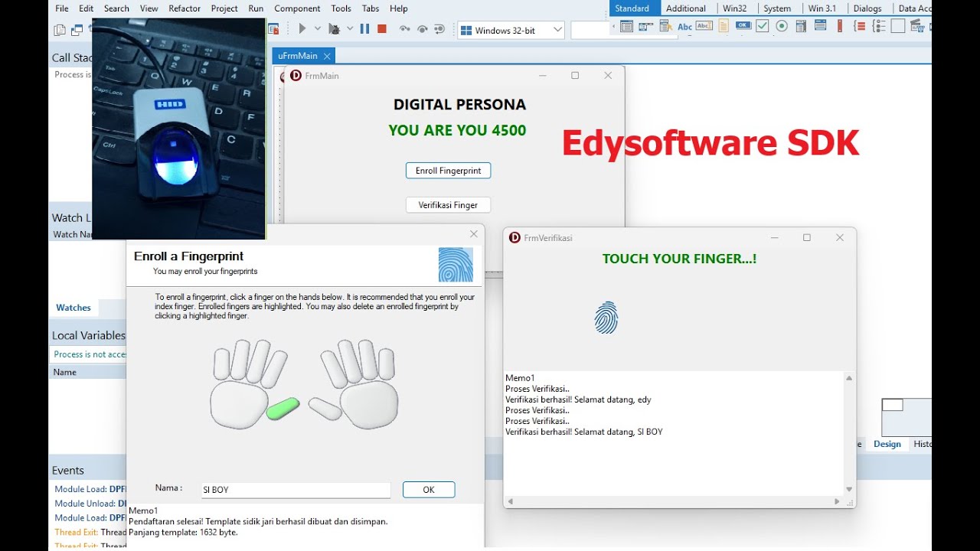980x551 pixels.
Task: Open the Search menu
Action: pos(116,8)
